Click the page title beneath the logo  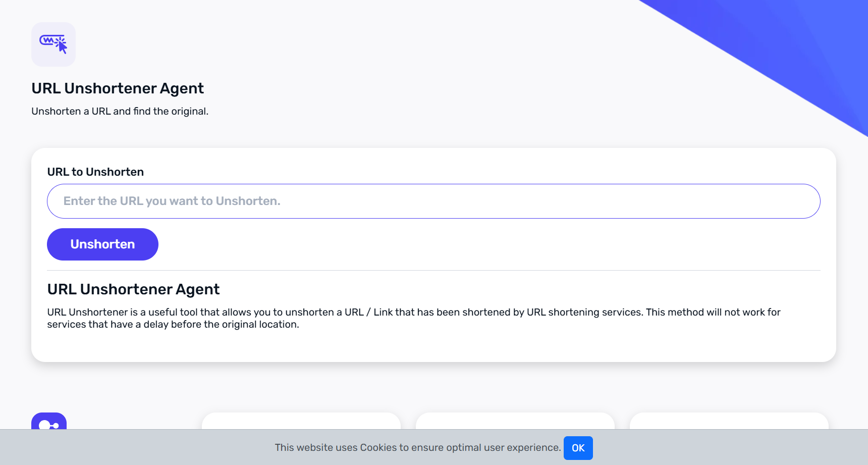pos(118,88)
